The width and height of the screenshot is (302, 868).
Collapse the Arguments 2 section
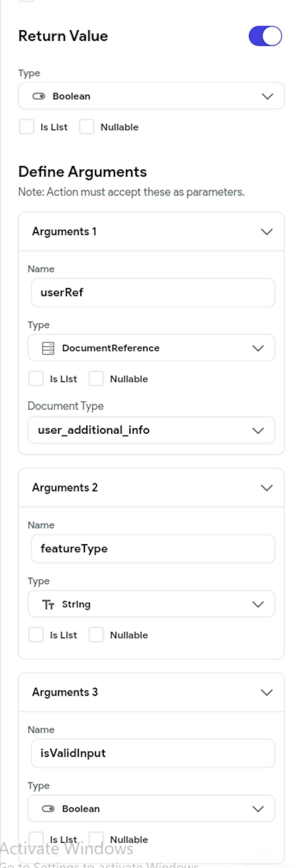pyautogui.click(x=267, y=488)
